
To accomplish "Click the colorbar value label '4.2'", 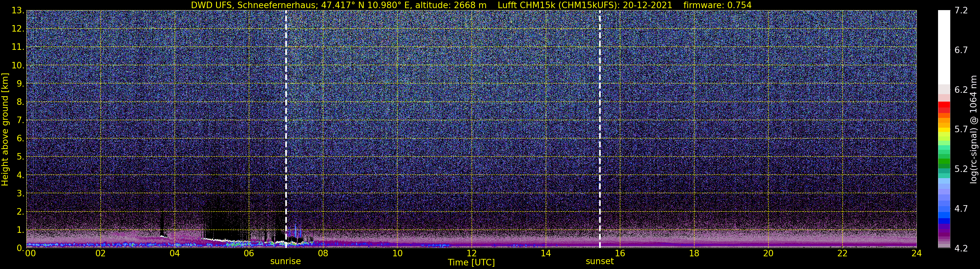I will (961, 248).
